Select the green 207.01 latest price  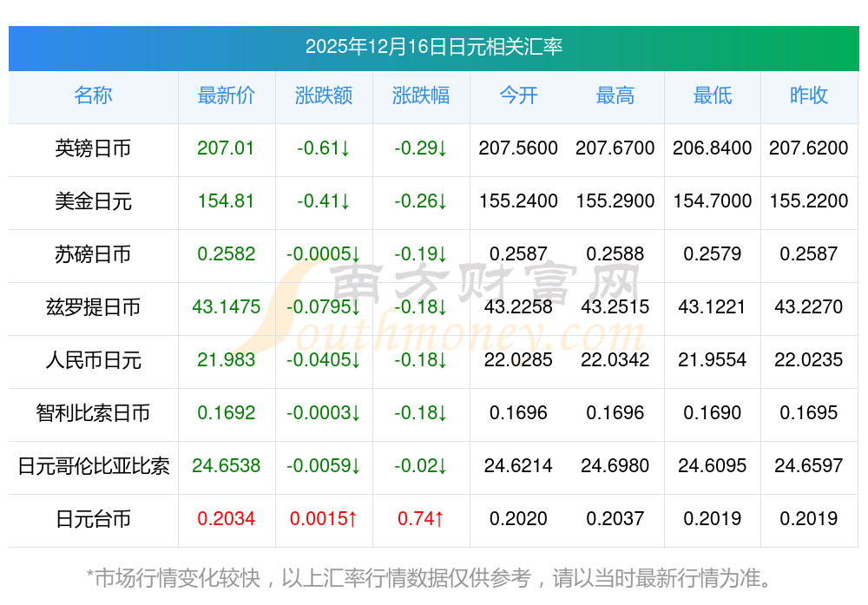tap(226, 148)
